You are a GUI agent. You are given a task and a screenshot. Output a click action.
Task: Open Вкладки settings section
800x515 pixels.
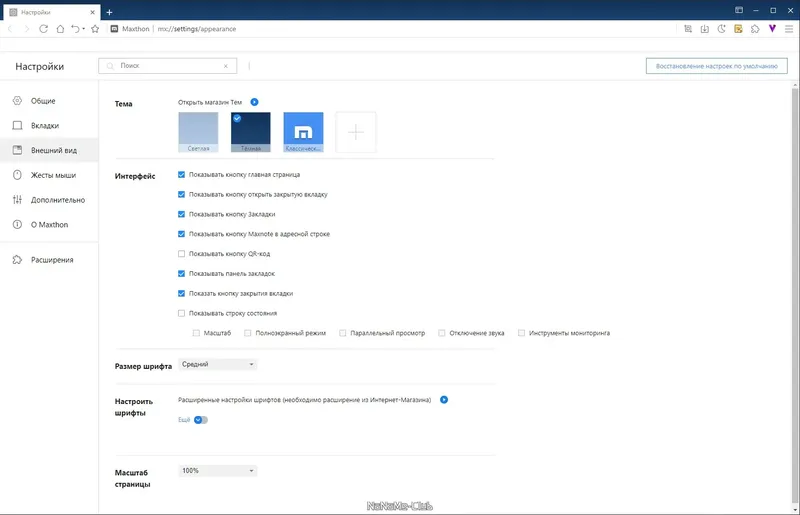point(49,126)
